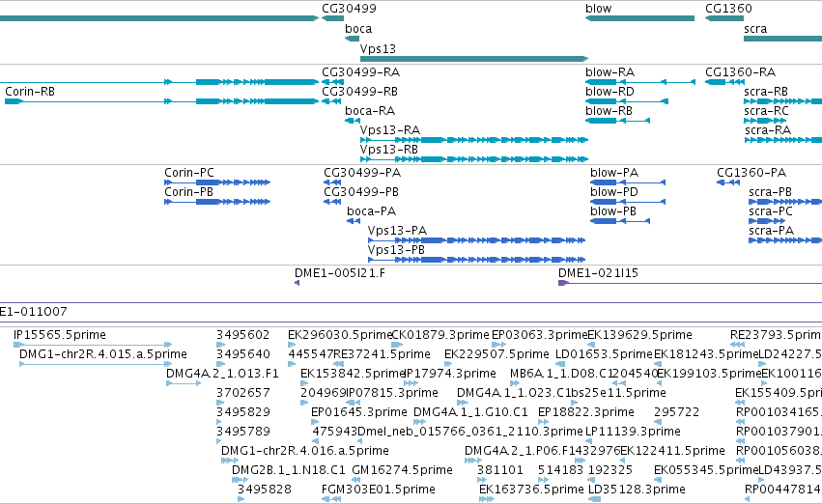
Task: Click EST EK139629.5prime label
Action: click(640, 335)
